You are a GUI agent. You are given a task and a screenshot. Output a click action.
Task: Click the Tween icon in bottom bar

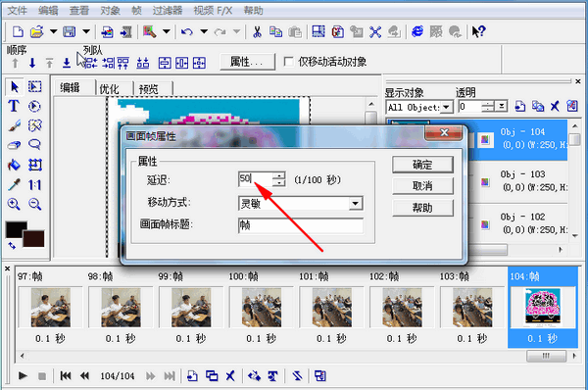254,375
